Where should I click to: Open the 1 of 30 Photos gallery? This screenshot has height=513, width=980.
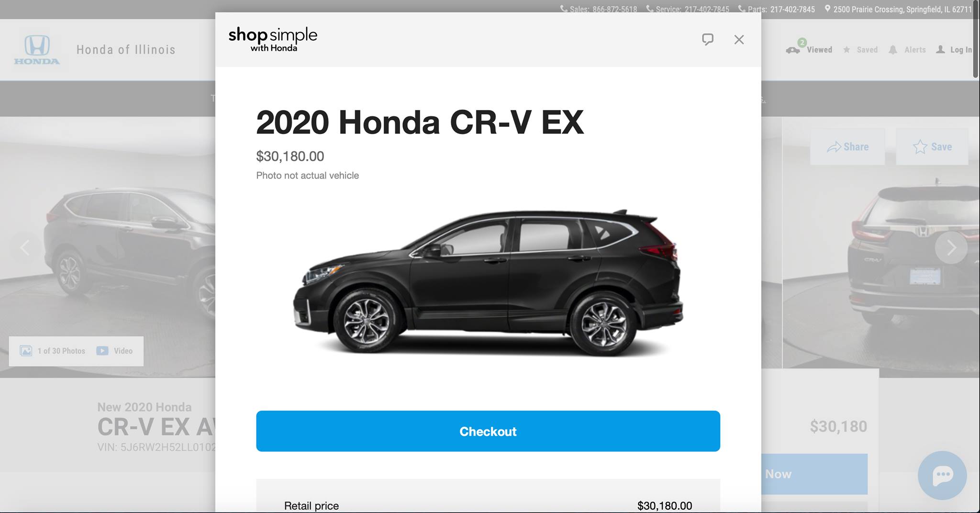[53, 351]
